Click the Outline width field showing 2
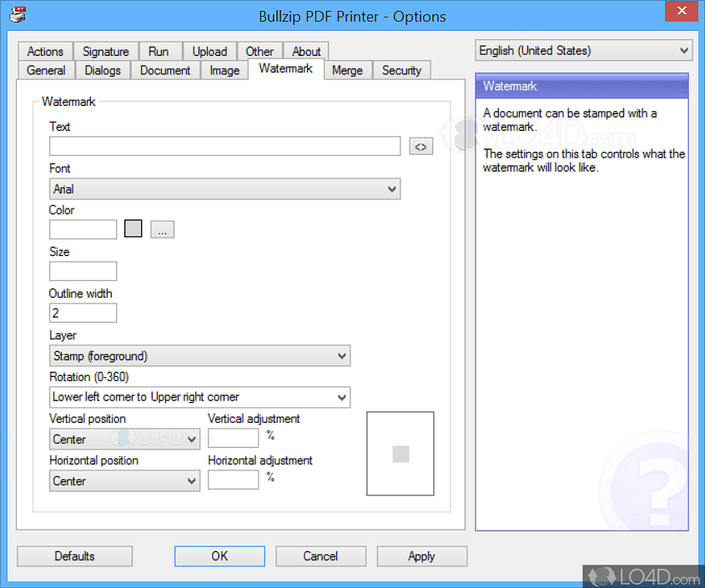 (x=83, y=313)
